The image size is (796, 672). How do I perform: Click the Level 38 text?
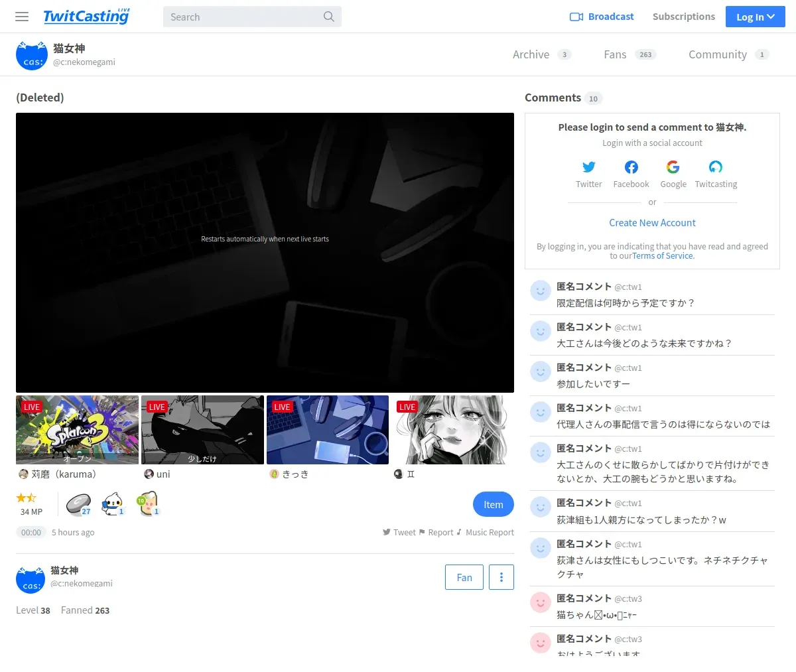(33, 610)
